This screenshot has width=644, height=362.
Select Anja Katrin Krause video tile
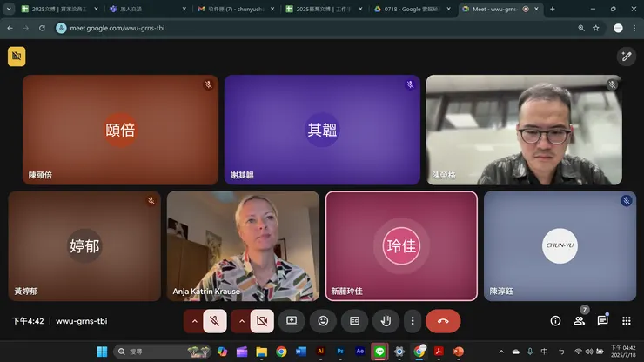point(243,246)
